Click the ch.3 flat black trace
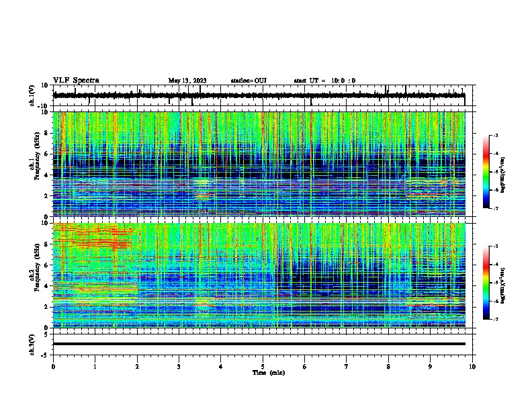The image size is (532, 411). [x=259, y=344]
